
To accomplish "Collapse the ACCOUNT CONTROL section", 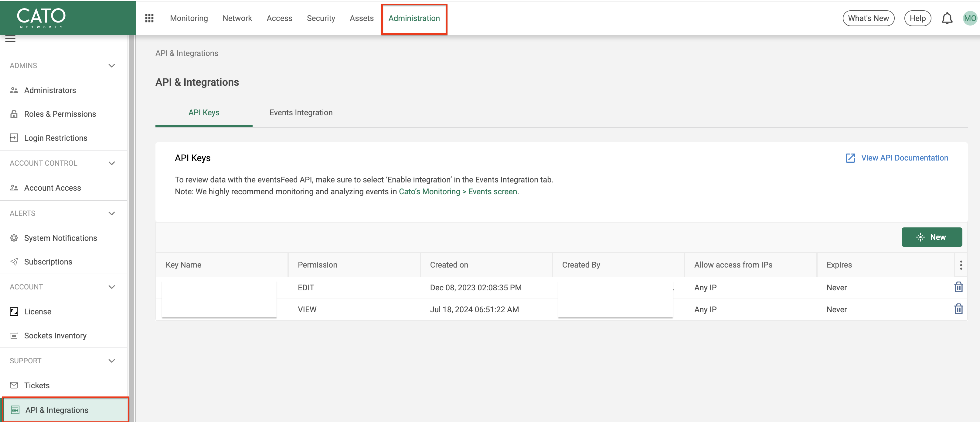I will pos(111,163).
